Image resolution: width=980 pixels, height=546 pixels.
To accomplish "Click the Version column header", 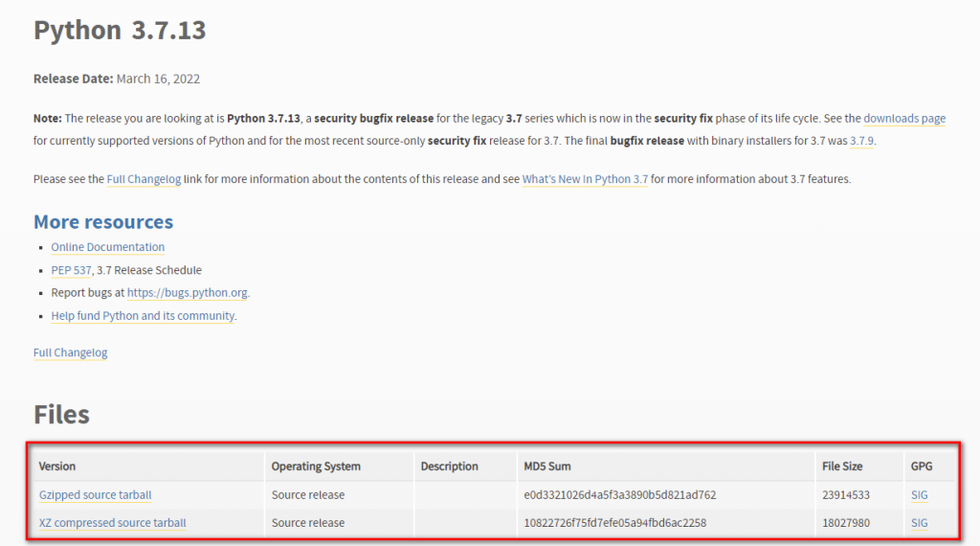I will 57,466.
